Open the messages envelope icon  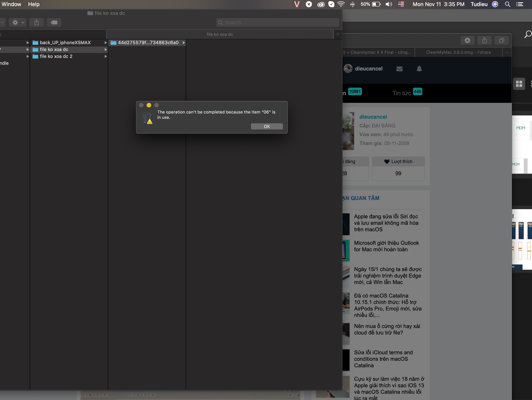400,69
